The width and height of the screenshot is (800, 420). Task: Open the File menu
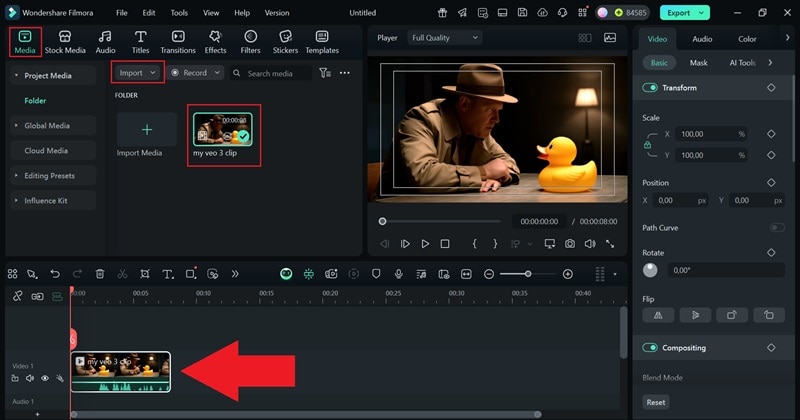(x=121, y=13)
